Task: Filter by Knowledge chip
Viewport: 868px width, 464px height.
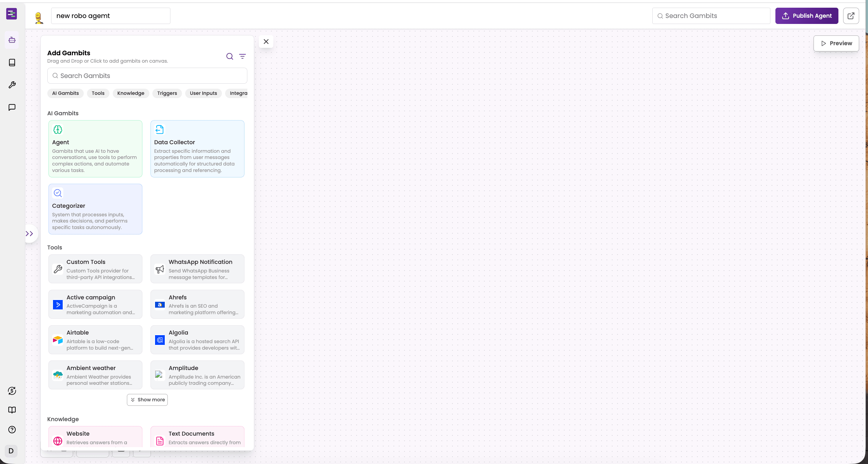Action: pos(131,93)
